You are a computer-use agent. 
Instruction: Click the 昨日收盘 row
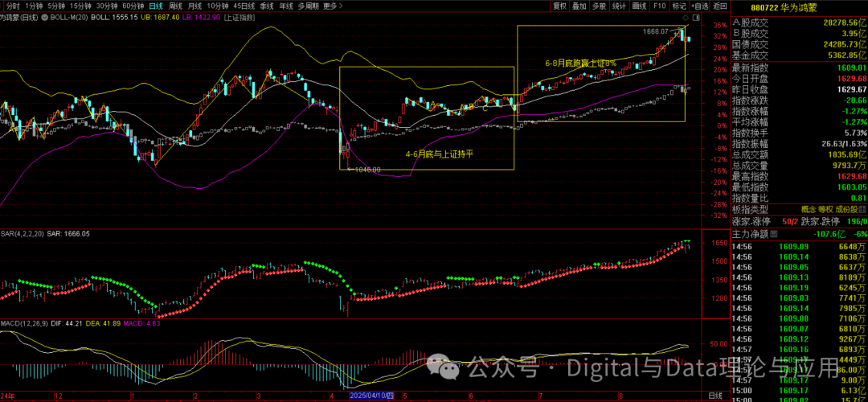[x=800, y=89]
